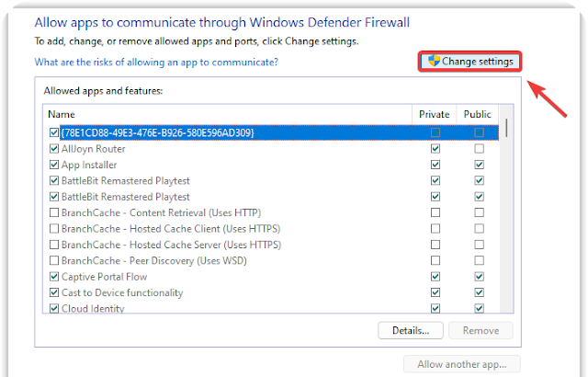This screenshot has height=377, width=588.
Task: Toggle AllJoyn Router Private checkbox
Action: [435, 149]
